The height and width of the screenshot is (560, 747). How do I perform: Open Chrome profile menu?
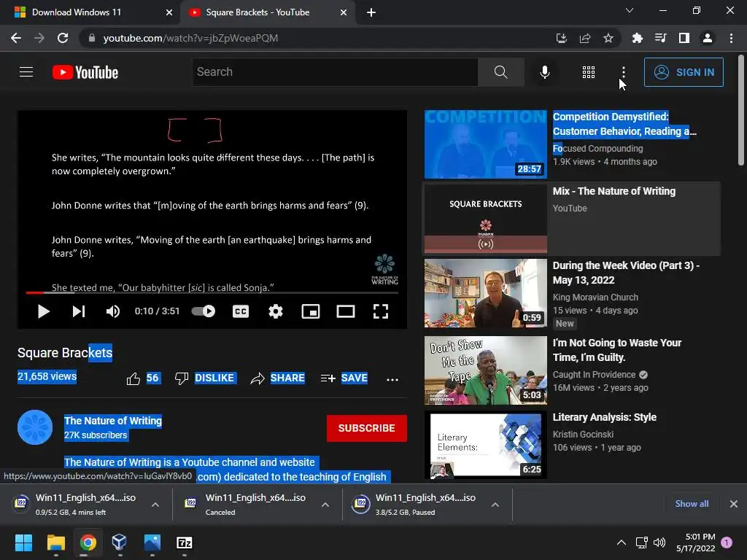[x=708, y=38]
